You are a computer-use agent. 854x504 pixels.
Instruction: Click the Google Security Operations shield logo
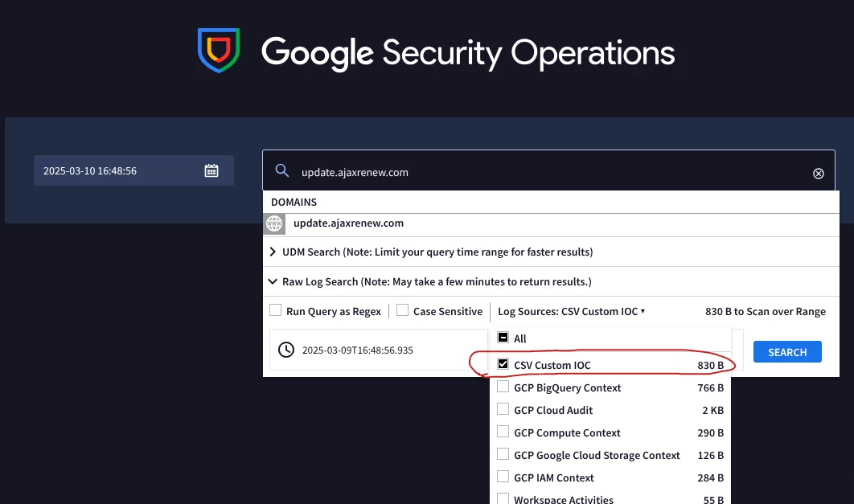point(219,50)
